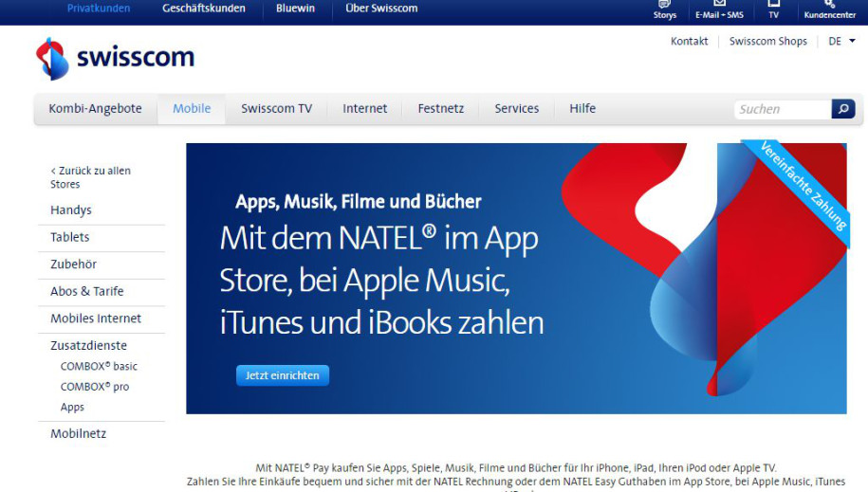
Task: Open COMBOX pro sub-item
Action: [95, 386]
